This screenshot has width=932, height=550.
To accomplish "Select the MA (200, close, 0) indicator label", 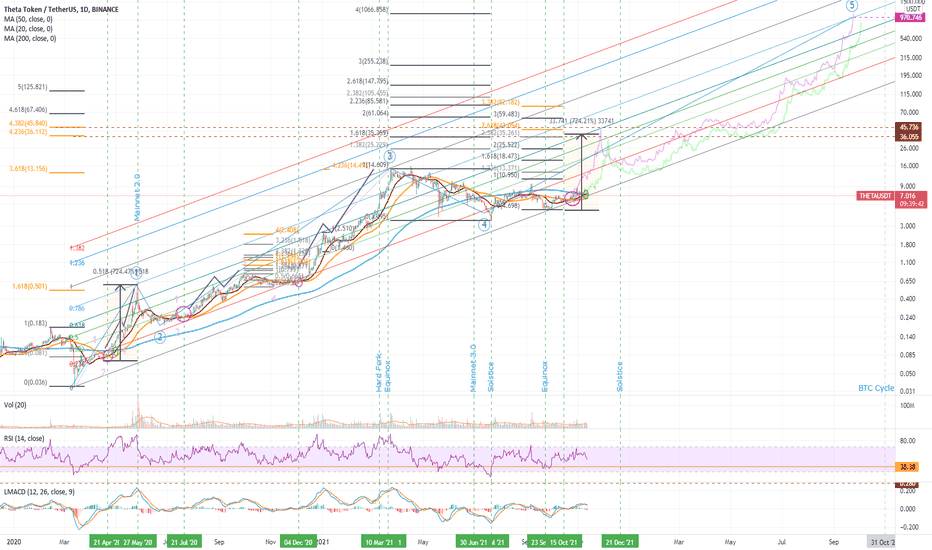I will tap(30, 38).
